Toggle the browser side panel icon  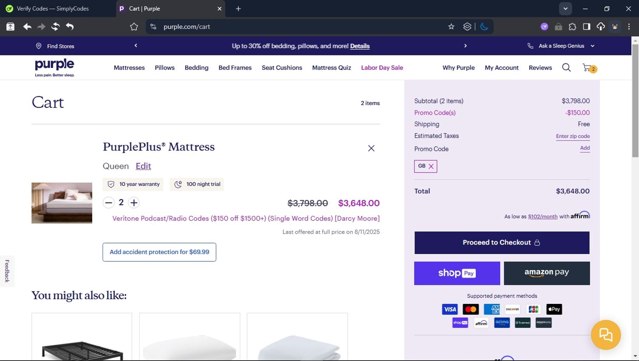[x=586, y=26]
